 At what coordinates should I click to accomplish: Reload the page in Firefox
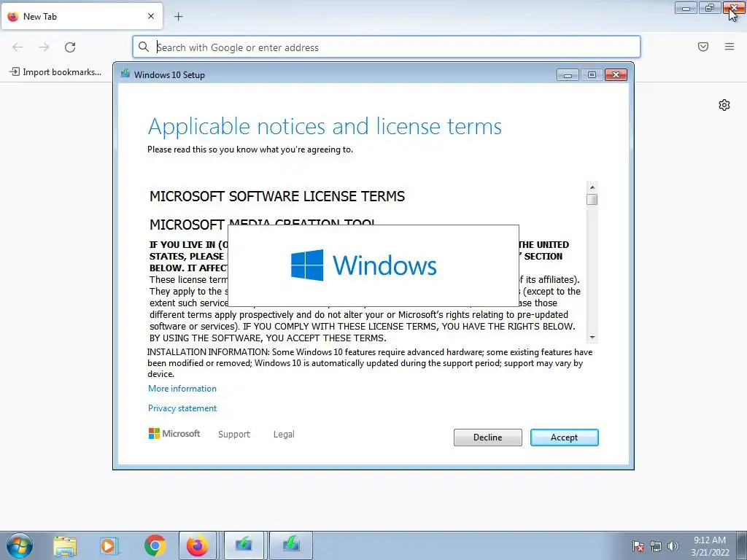click(x=70, y=47)
